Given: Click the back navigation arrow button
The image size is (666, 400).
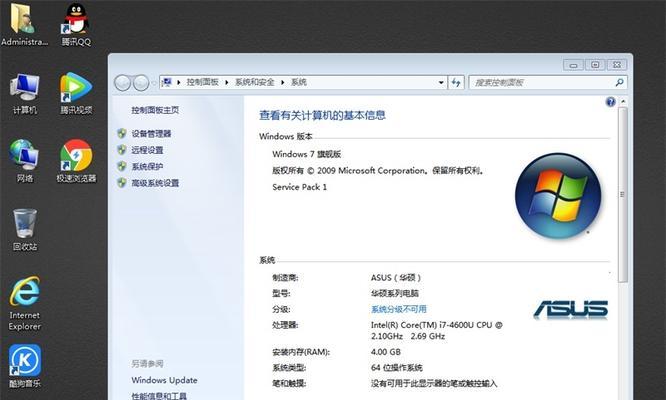Looking at the screenshot, I should point(123,83).
